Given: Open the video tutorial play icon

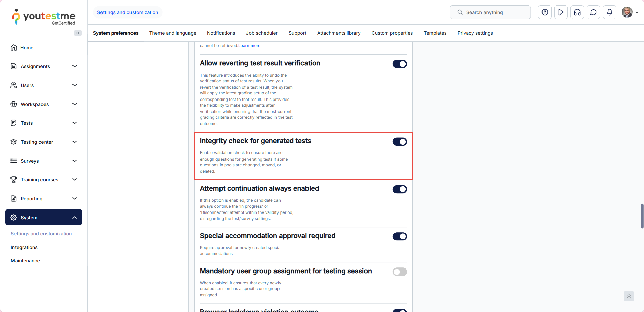Looking at the screenshot, I should 561,12.
